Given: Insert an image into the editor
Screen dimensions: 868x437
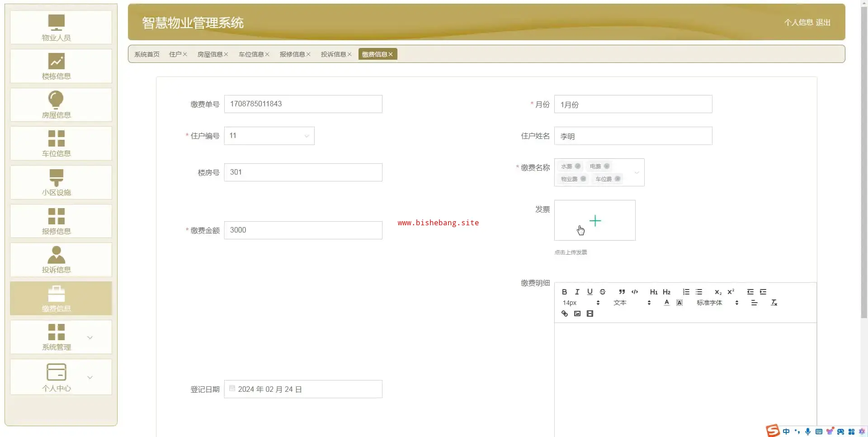Looking at the screenshot, I should click(x=577, y=313).
